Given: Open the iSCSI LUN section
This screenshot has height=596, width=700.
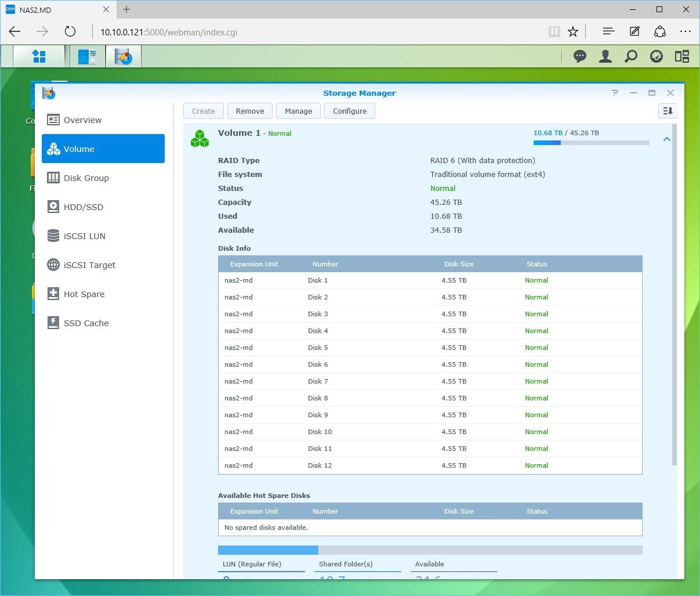Looking at the screenshot, I should point(103,236).
